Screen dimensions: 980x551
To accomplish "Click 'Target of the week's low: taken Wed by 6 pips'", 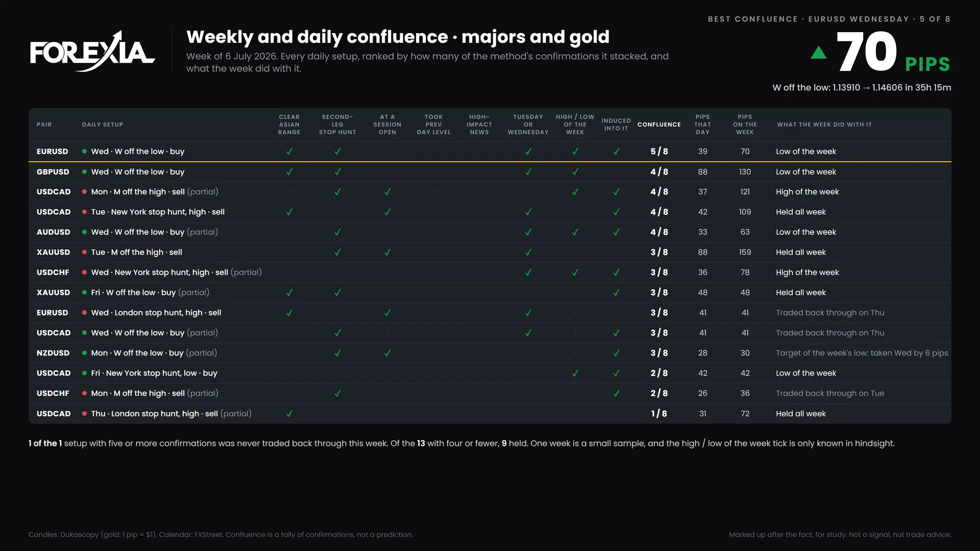I will click(x=862, y=353).
